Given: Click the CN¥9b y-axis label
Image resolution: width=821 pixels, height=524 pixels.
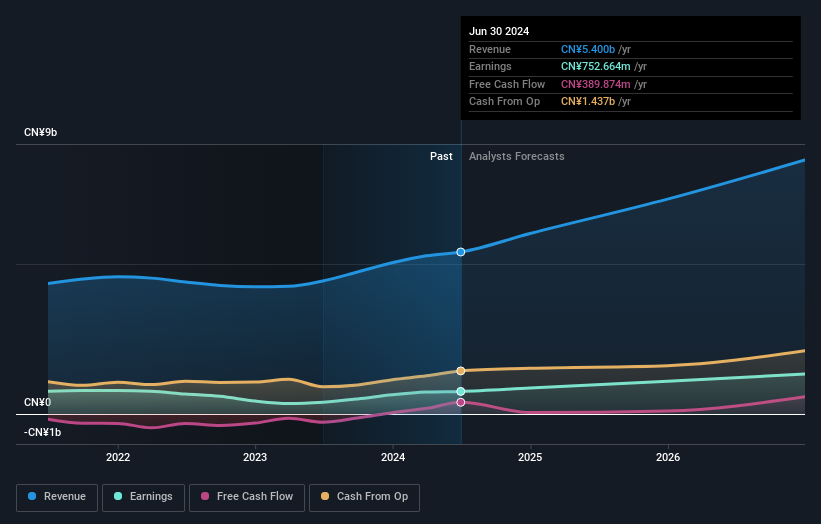Looking at the screenshot, I should (40, 132).
